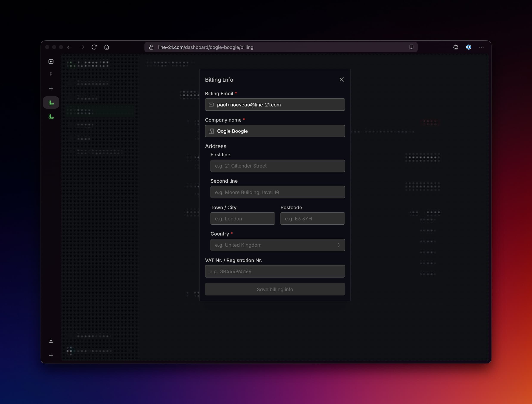Collapse the sidebar using the panel-collapse icon
Image resolution: width=532 pixels, height=404 pixels.
[x=51, y=61]
